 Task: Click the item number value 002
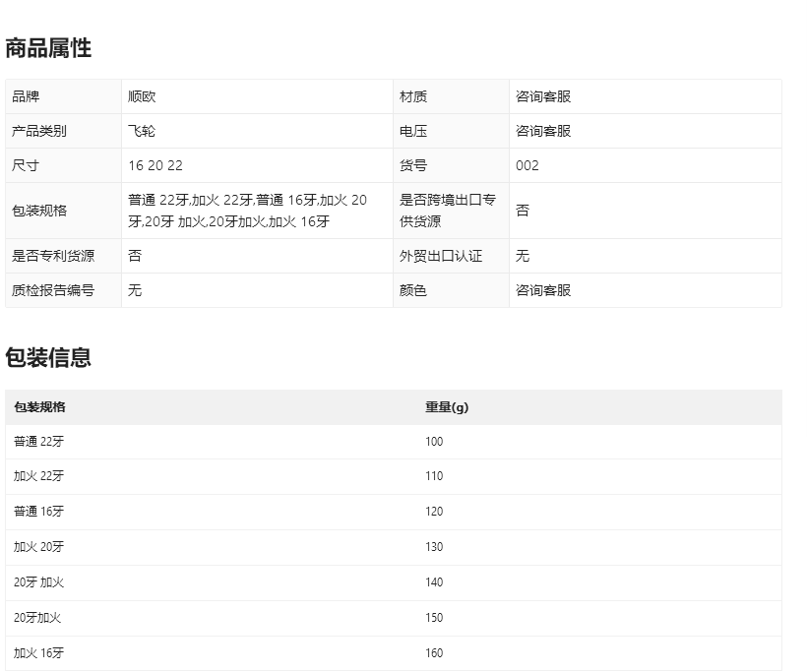[x=528, y=165]
